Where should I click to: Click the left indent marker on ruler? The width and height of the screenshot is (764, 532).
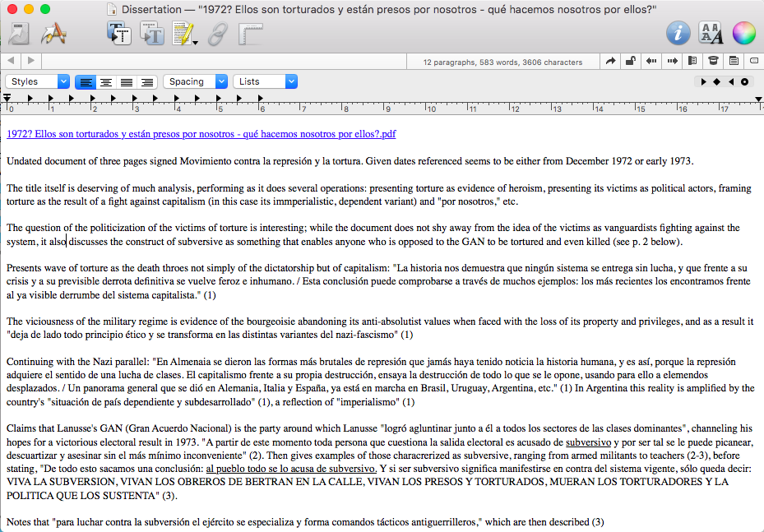7,98
